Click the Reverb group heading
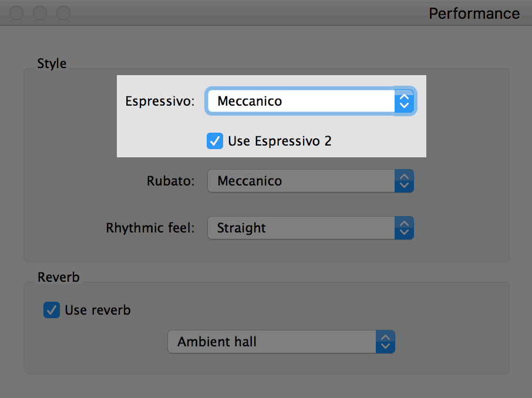The image size is (532, 398). click(58, 277)
